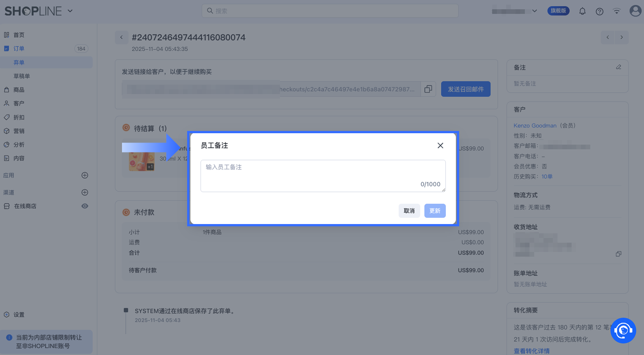
Task: View previous order with top-right left chevron
Action: point(608,37)
